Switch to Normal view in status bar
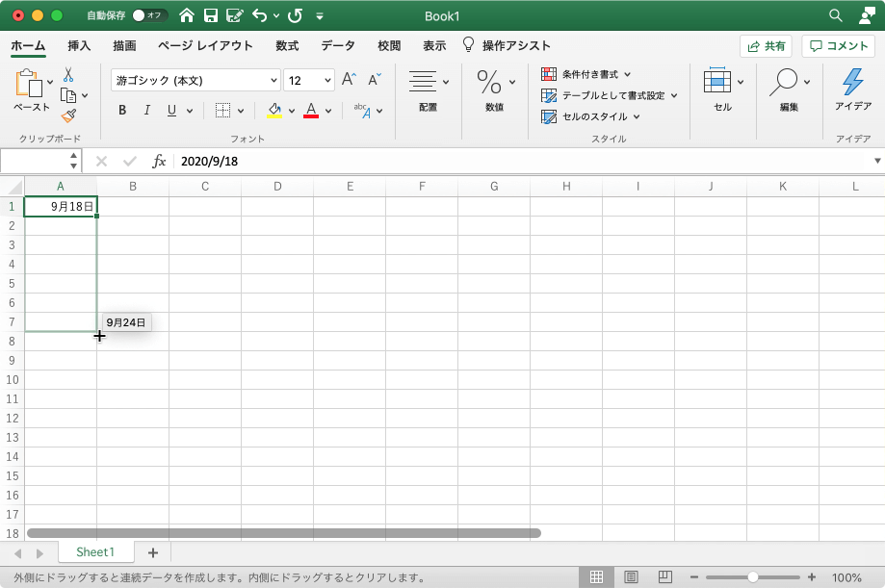Screen dimensions: 885x588 597,576
